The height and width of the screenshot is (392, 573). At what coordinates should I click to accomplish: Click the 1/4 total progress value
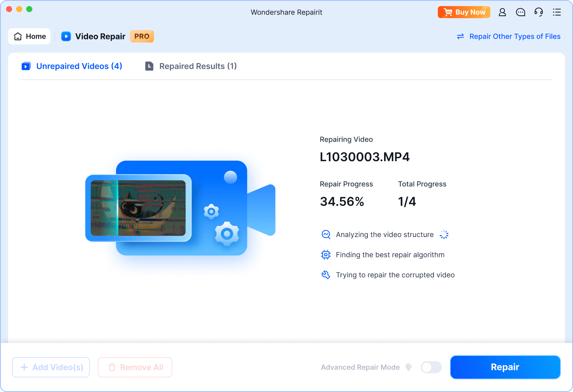tap(407, 202)
